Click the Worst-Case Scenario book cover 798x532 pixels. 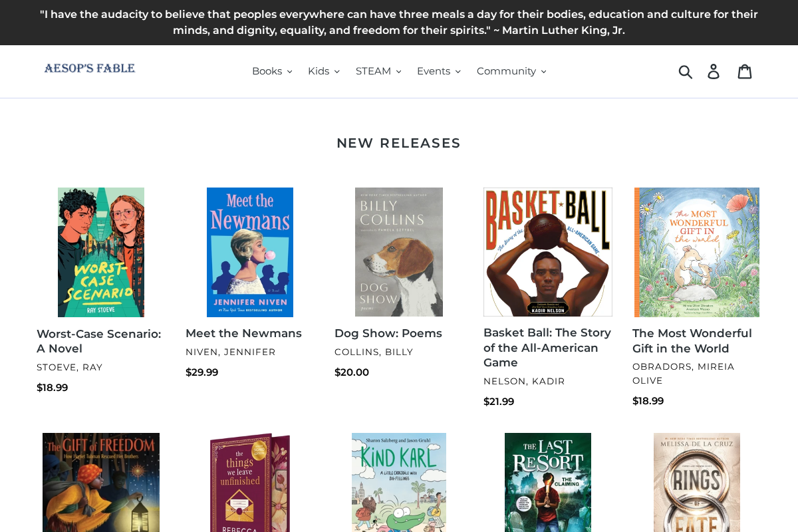click(x=100, y=251)
